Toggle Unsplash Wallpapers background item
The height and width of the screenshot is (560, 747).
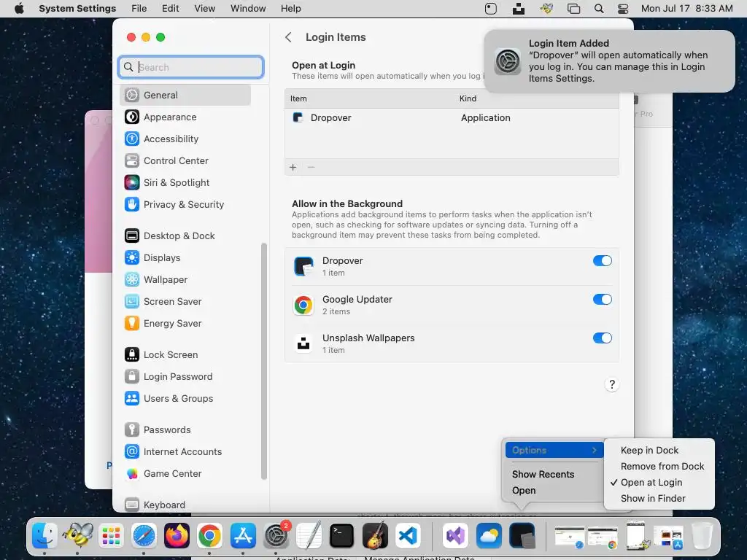coord(602,338)
